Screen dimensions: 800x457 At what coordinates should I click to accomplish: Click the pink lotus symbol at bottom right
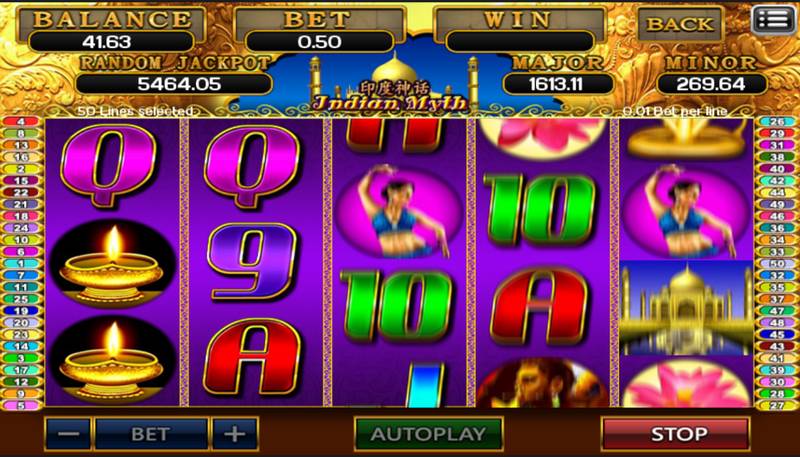[686, 384]
